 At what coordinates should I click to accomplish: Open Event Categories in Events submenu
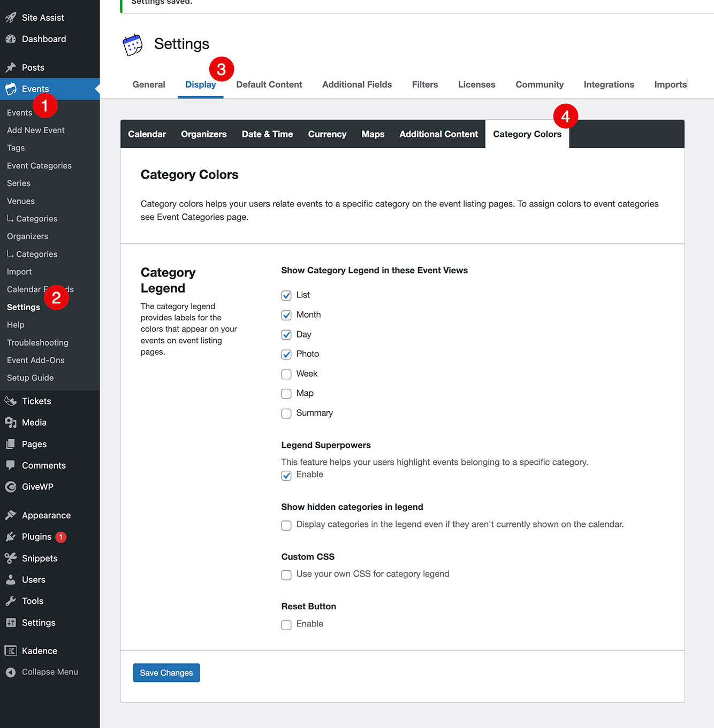click(39, 166)
